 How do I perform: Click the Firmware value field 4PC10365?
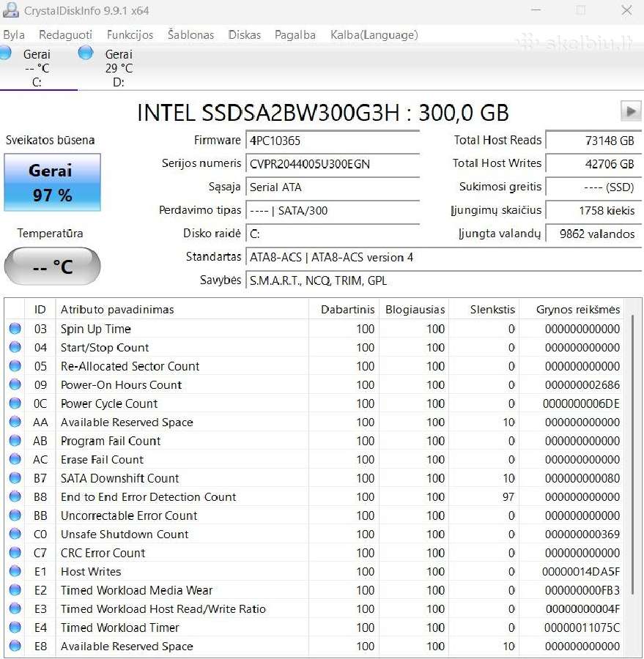333,141
